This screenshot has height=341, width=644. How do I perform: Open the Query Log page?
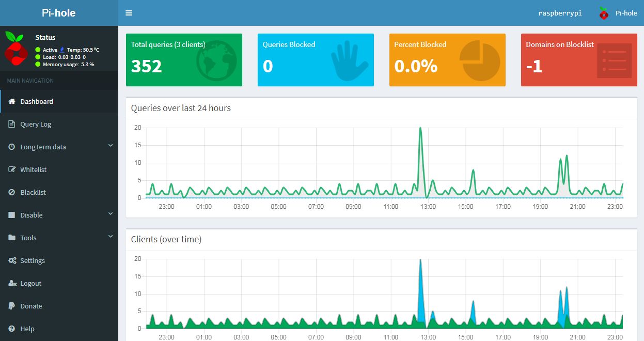59,124
